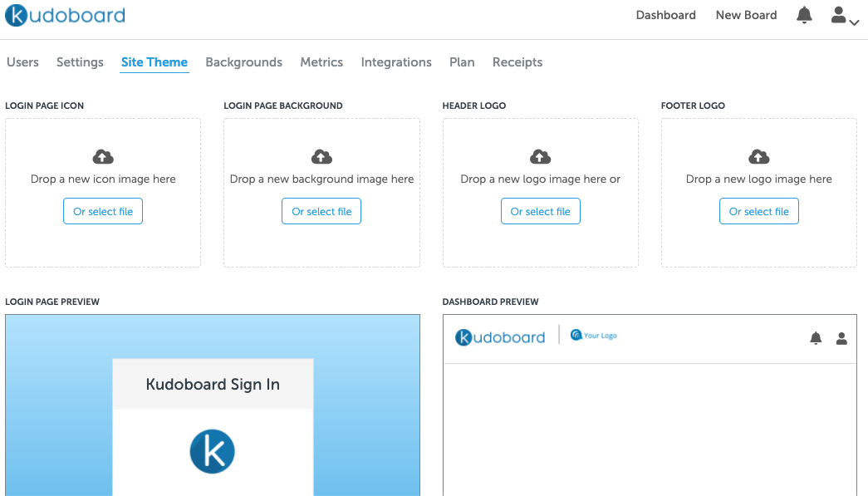868x496 pixels.
Task: Open New Board from the header
Action: coord(746,15)
